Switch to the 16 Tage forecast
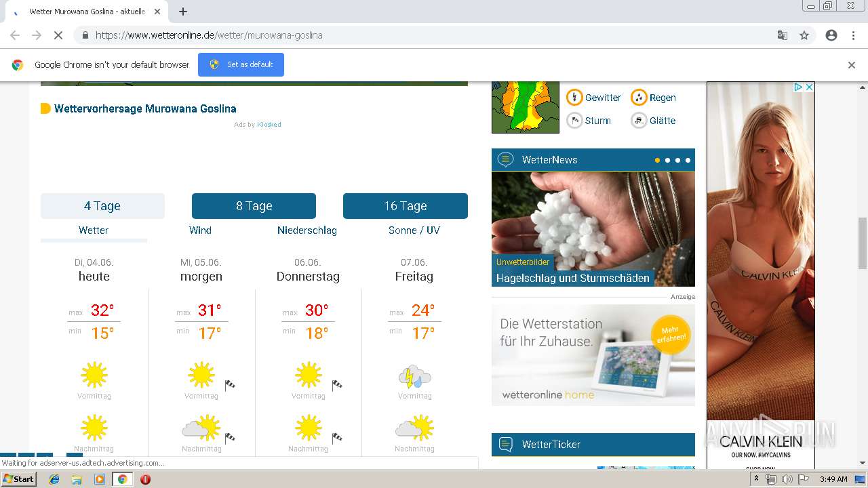Viewport: 868px width, 488px height. pyautogui.click(x=406, y=206)
